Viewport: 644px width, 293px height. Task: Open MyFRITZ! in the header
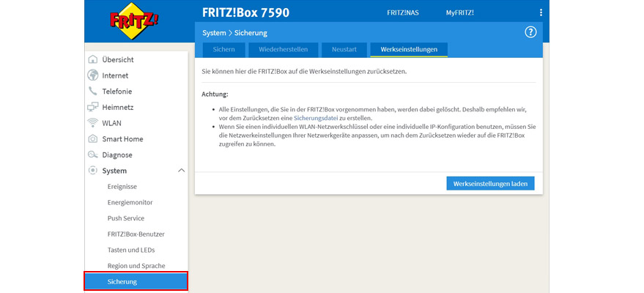[x=459, y=12]
